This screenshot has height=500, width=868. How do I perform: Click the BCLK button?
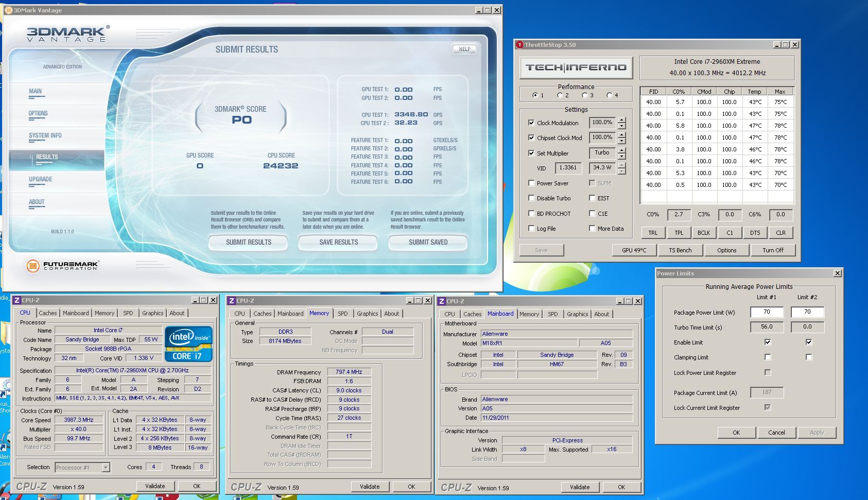pos(704,233)
